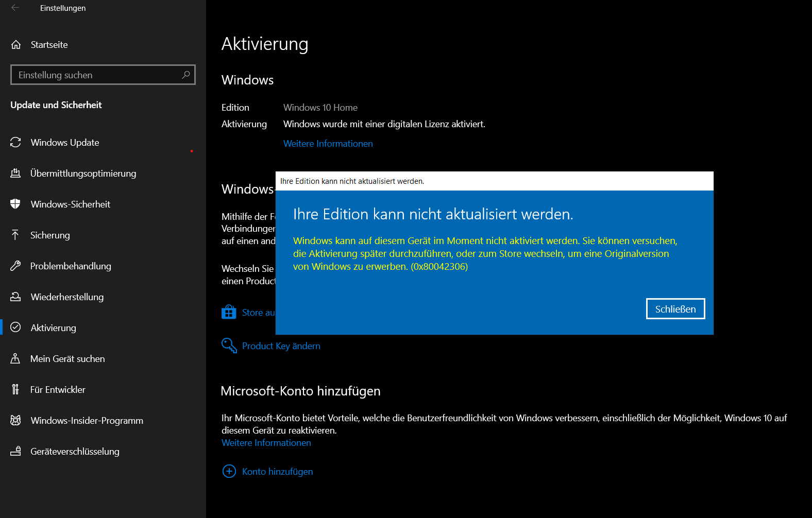
Task: Click the Problembehandlung wrench icon
Action: coord(15,266)
